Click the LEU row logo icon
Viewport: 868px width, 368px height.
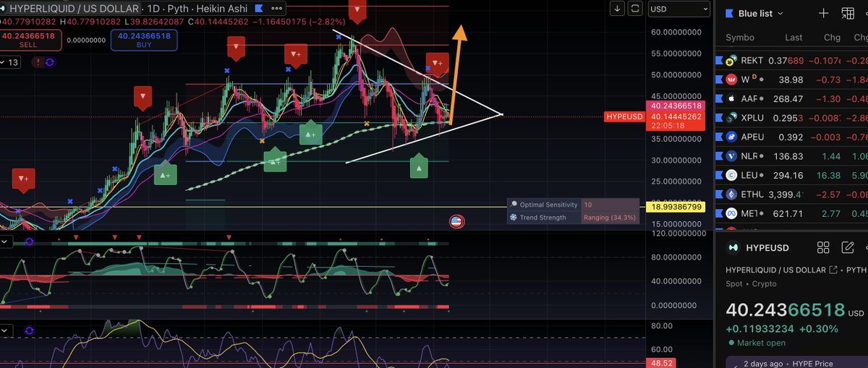click(x=731, y=175)
